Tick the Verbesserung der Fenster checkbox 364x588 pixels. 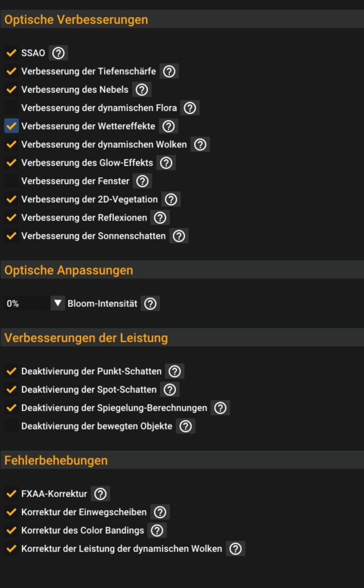(11, 181)
